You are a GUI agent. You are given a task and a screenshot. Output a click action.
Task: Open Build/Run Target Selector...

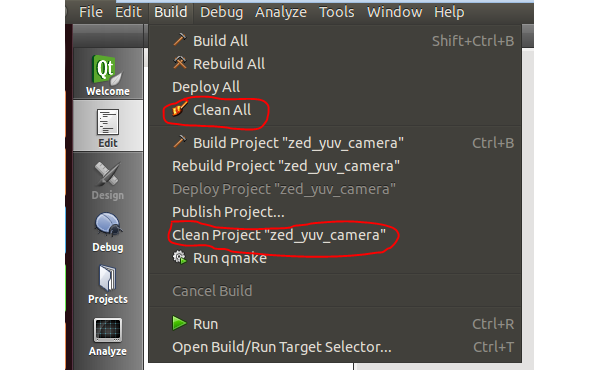(335, 347)
